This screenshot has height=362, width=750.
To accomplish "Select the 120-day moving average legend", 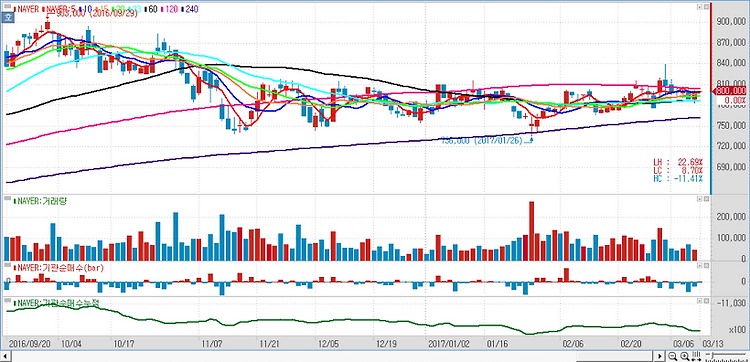I will pos(170,9).
